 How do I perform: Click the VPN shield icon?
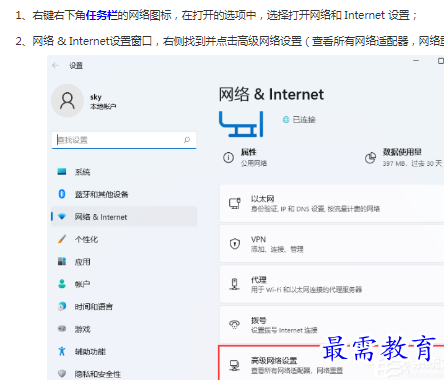click(235, 244)
